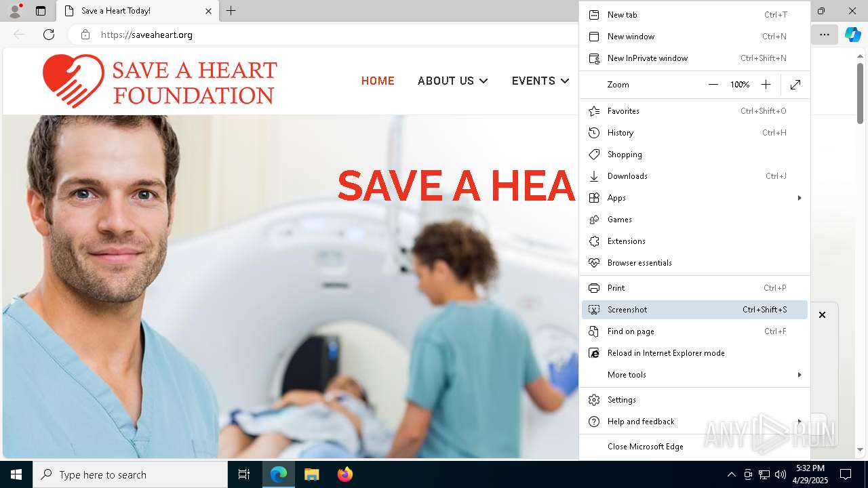Click the ellipsis Settings and more button
The width and height of the screenshot is (868, 488).
825,35
